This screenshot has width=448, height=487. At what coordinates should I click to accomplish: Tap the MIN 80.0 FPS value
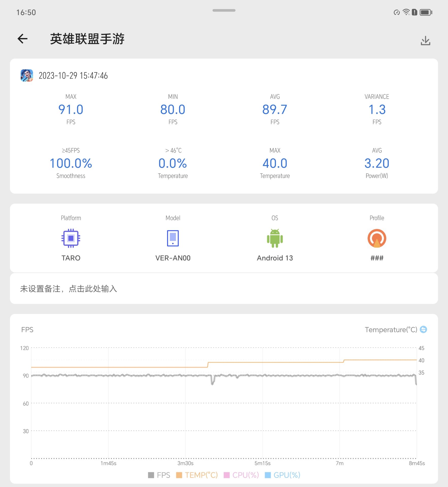tap(173, 110)
